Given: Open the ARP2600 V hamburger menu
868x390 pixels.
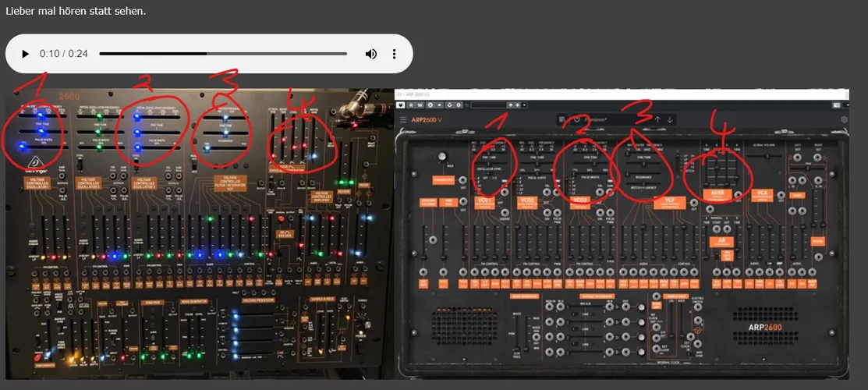Looking at the screenshot, I should coord(403,119).
